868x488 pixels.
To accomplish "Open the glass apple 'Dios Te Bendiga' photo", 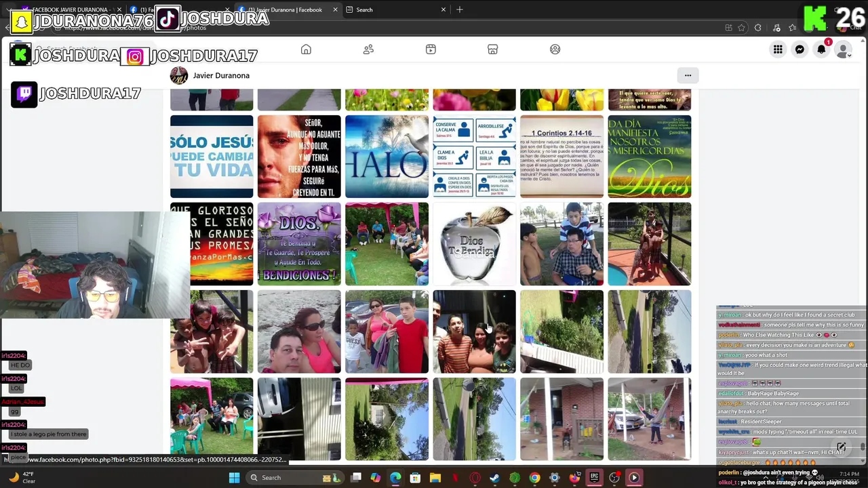I will [x=474, y=244].
